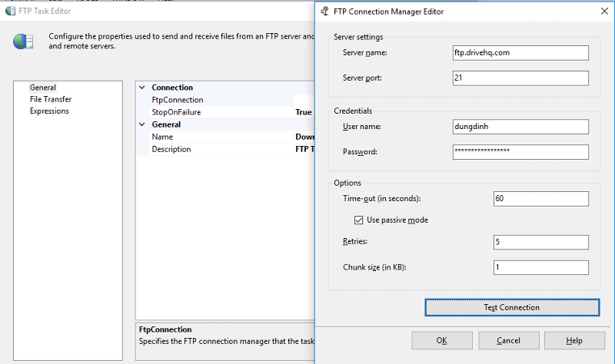Click the FtpConnection help description heading
Screen dimensions: 615x364
tap(165, 329)
